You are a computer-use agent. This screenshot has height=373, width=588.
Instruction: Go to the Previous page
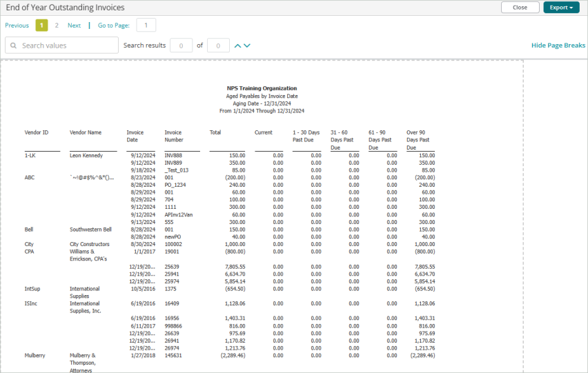[x=17, y=26]
